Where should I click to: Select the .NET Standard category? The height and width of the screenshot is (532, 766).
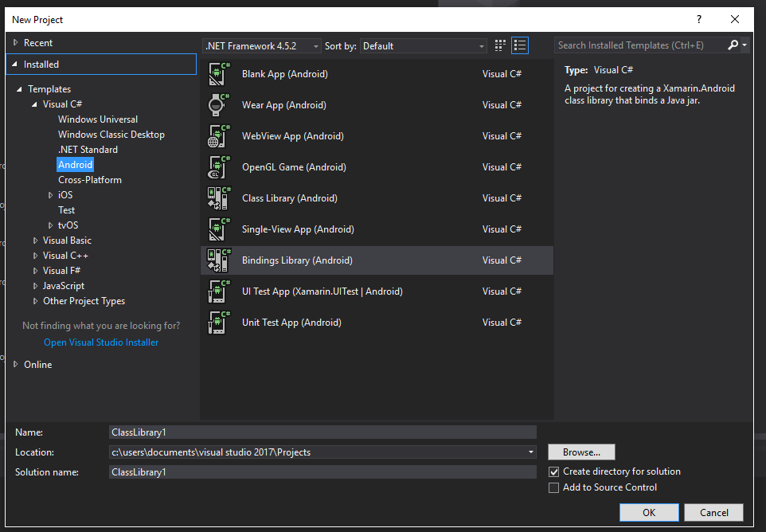point(88,150)
